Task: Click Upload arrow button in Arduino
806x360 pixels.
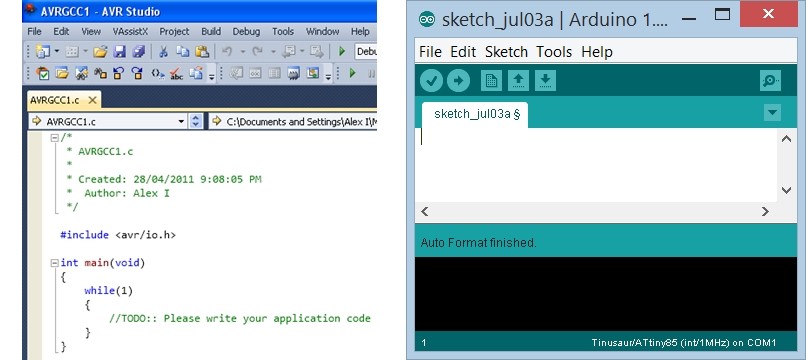Action: 459,81
